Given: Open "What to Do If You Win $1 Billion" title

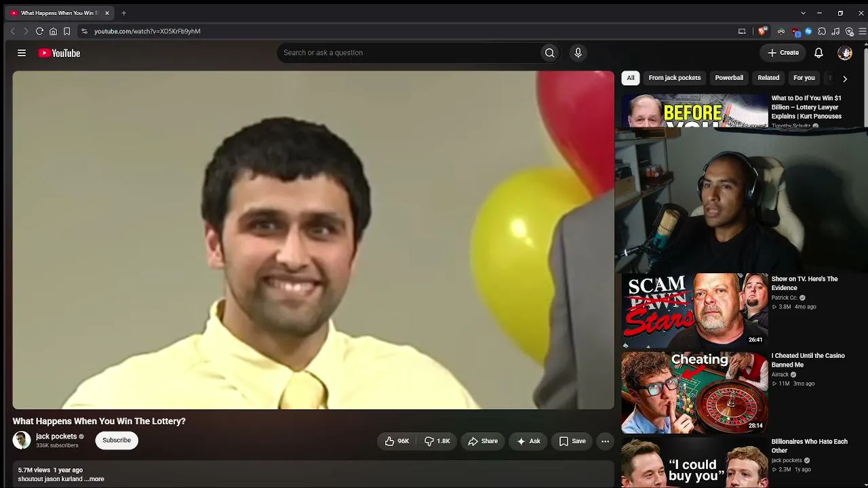Looking at the screenshot, I should pyautogui.click(x=806, y=107).
